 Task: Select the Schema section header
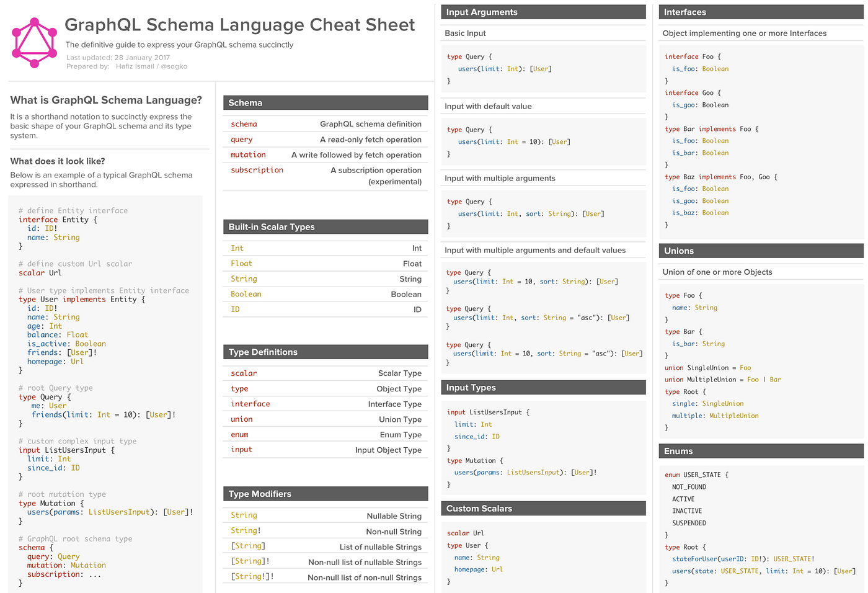(325, 102)
